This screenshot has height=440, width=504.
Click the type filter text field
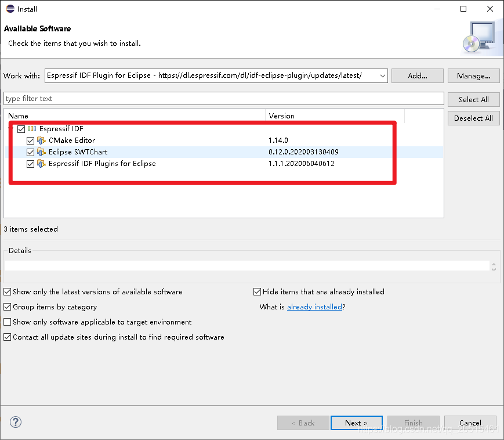(x=224, y=99)
